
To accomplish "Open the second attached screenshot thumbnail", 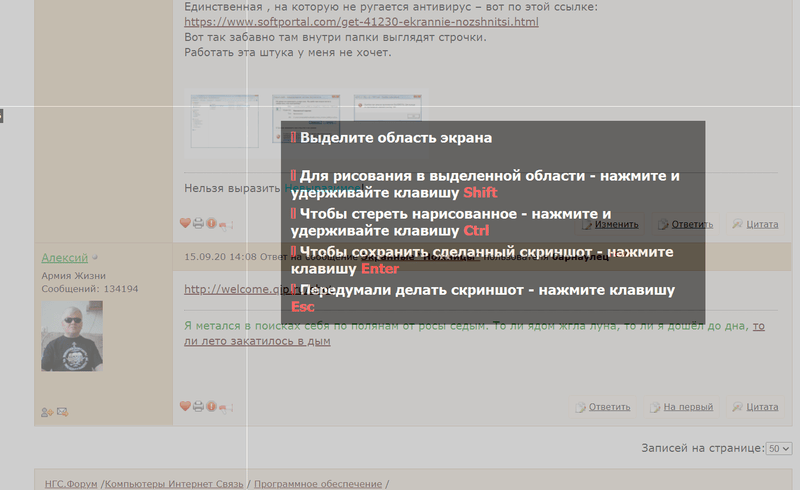I will coord(305,118).
